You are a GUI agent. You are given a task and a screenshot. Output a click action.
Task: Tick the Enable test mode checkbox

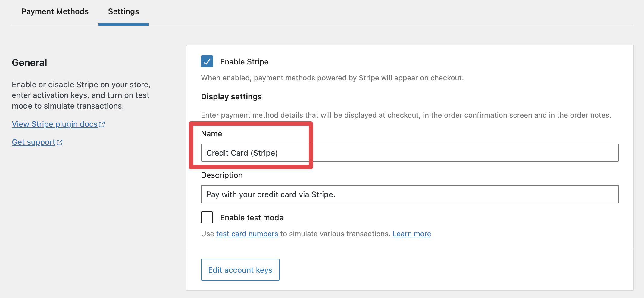tap(207, 217)
